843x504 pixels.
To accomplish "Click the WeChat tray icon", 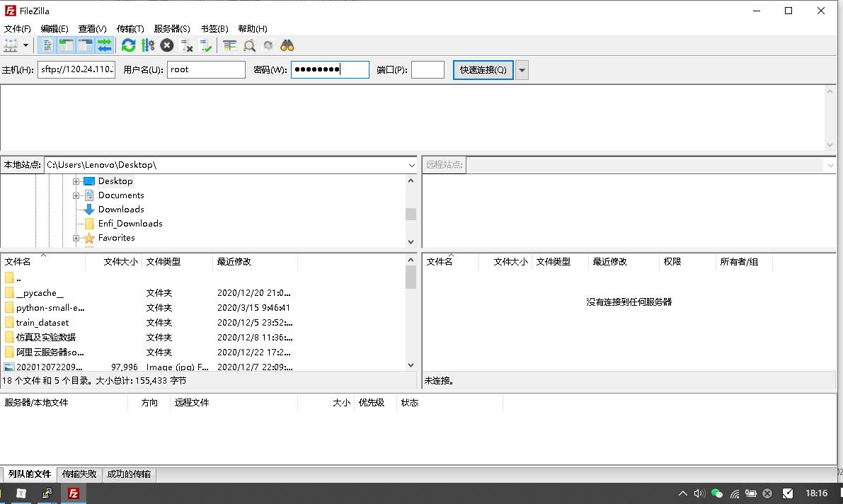I will click(x=717, y=493).
